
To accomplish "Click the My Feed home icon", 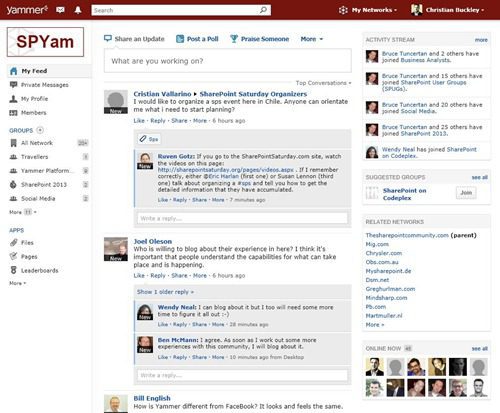I will [x=14, y=71].
